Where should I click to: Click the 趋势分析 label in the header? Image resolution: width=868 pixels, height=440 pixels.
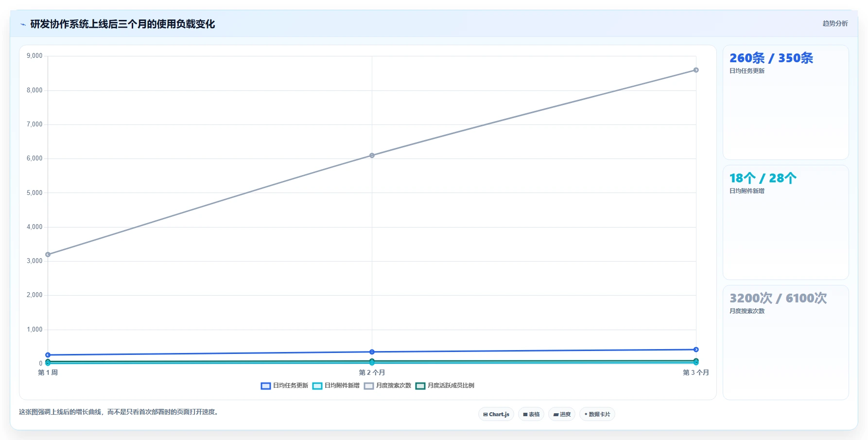[835, 23]
